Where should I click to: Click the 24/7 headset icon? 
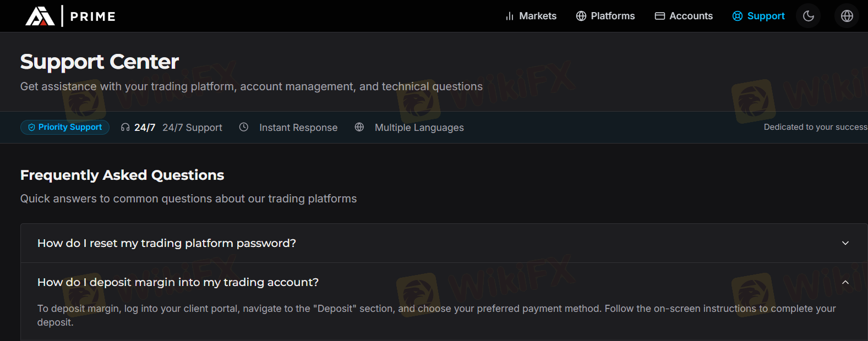click(x=125, y=128)
